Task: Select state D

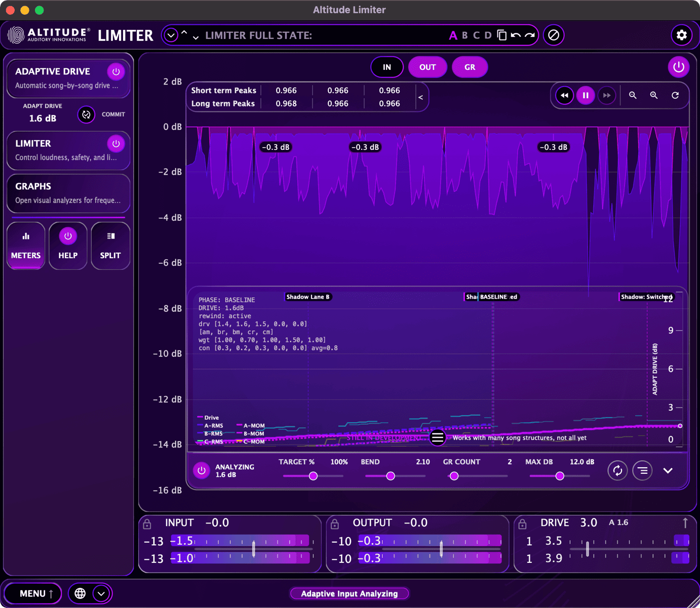Action: (x=488, y=35)
